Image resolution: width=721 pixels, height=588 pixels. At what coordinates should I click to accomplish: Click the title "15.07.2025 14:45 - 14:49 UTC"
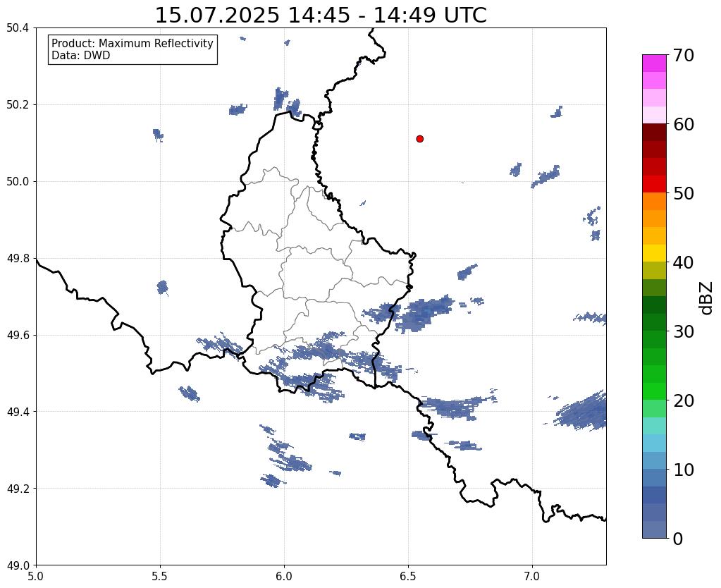tap(321, 16)
